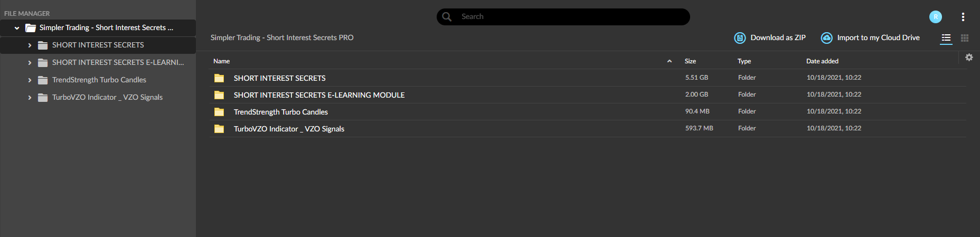Viewport: 980px width, 237px height.
Task: Select SHORT INTEREST SECRETS E-LEARNI... tree label
Action: tap(118, 62)
